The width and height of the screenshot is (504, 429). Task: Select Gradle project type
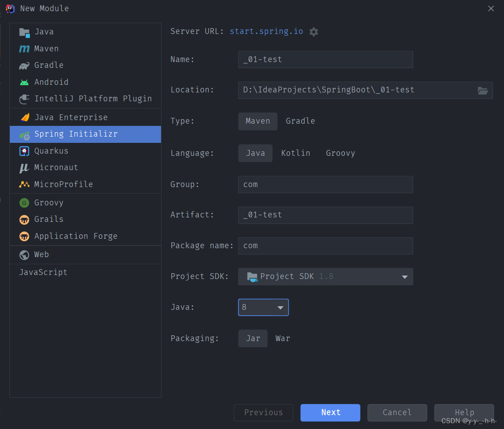click(300, 121)
